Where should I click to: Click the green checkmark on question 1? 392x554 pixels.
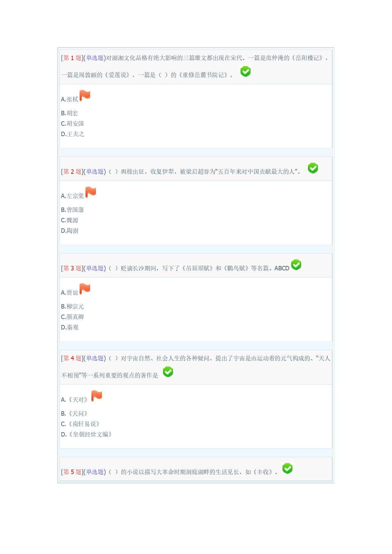245,72
